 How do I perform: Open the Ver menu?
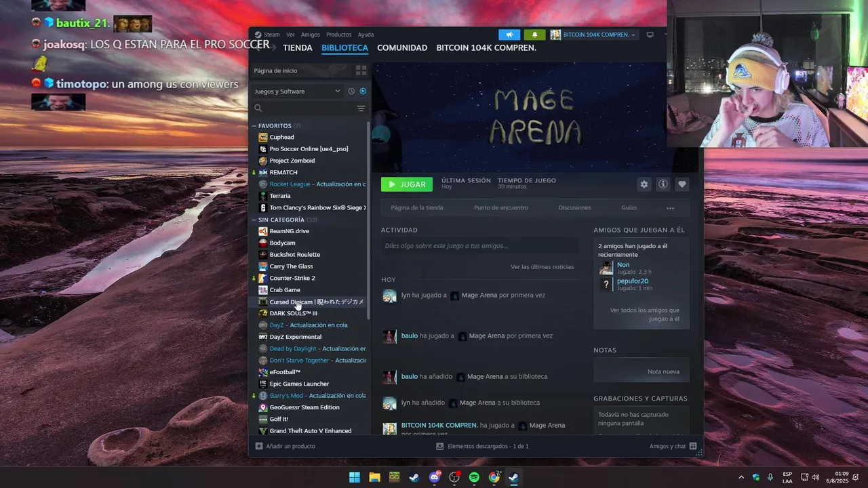290,35
